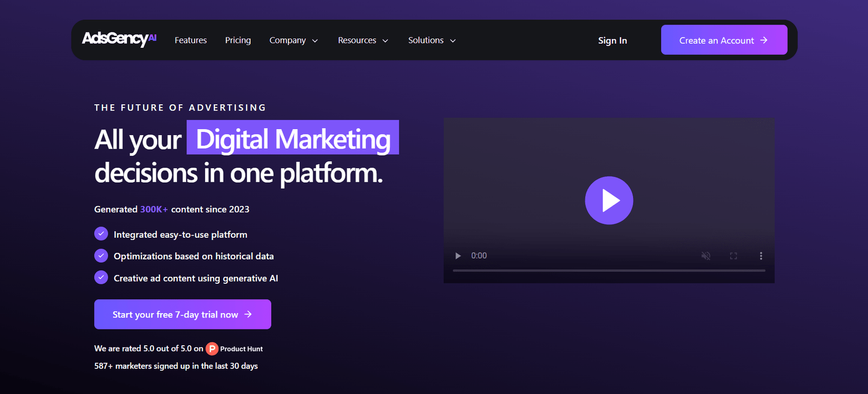Screen dimensions: 868x394
Task: Click the arrow in Create an Account button
Action: tap(764, 40)
